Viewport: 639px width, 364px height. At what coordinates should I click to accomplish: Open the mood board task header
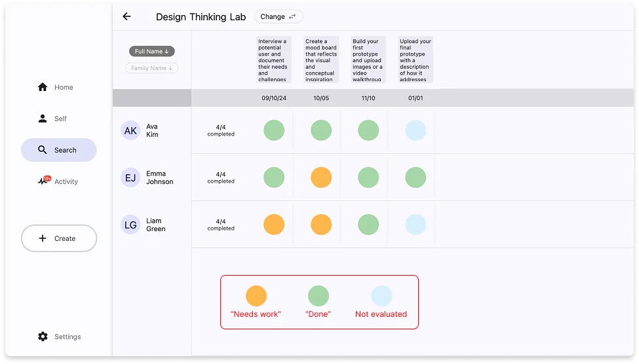tap(321, 60)
